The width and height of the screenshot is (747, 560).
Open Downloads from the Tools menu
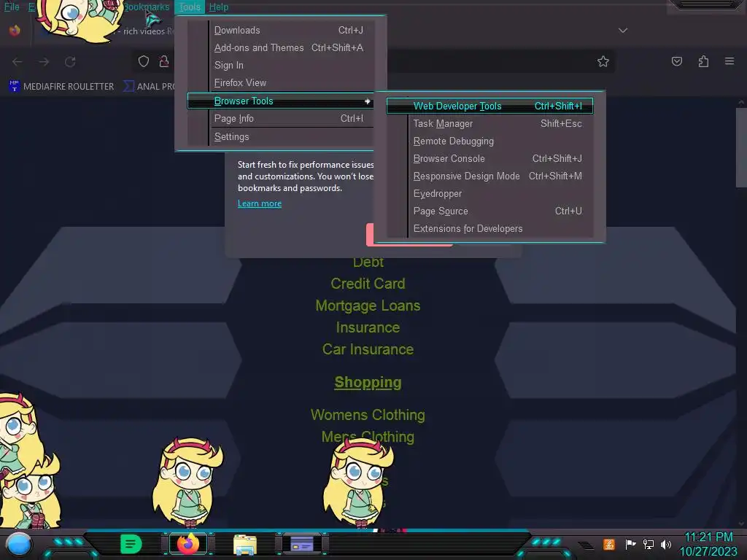(x=281, y=31)
